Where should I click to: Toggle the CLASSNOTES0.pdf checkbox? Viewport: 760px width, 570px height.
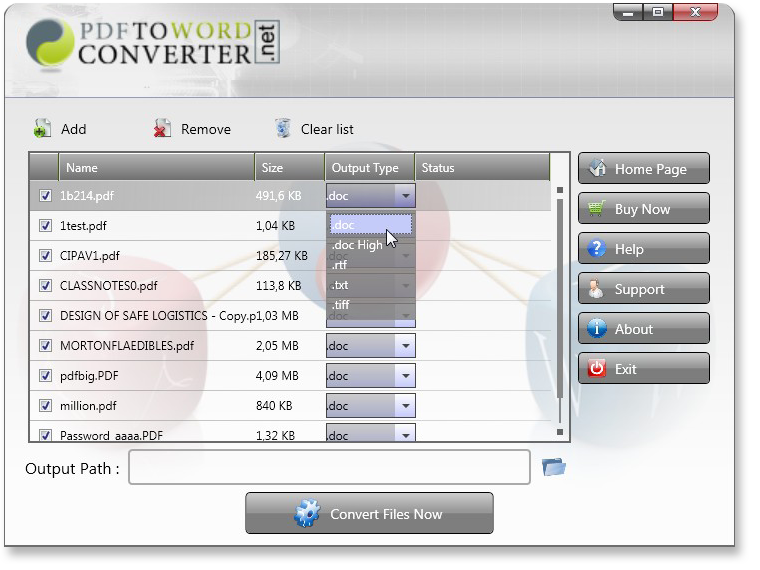45,286
